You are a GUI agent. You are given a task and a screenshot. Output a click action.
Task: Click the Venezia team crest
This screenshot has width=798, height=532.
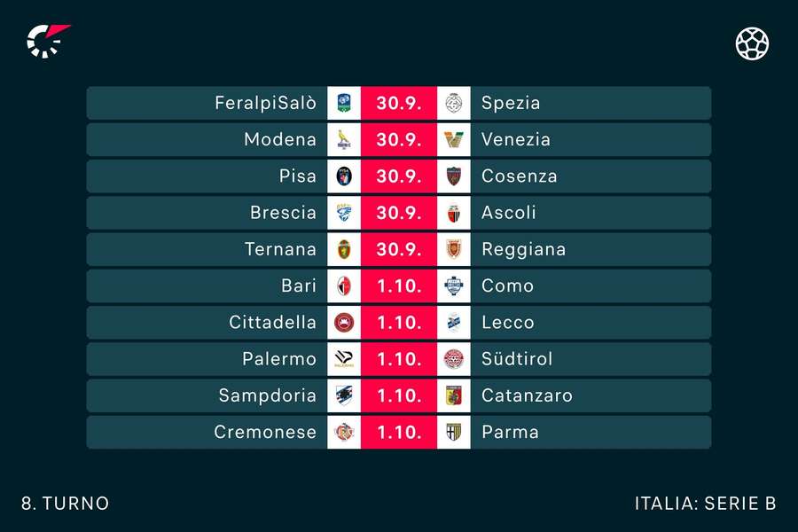[x=454, y=139]
